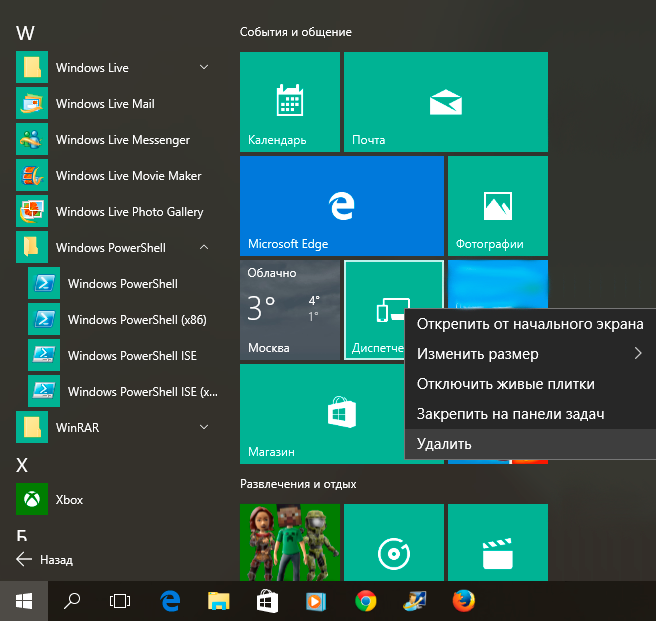Click the Windows Live Messenger label
This screenshot has width=656, height=621.
pos(123,140)
